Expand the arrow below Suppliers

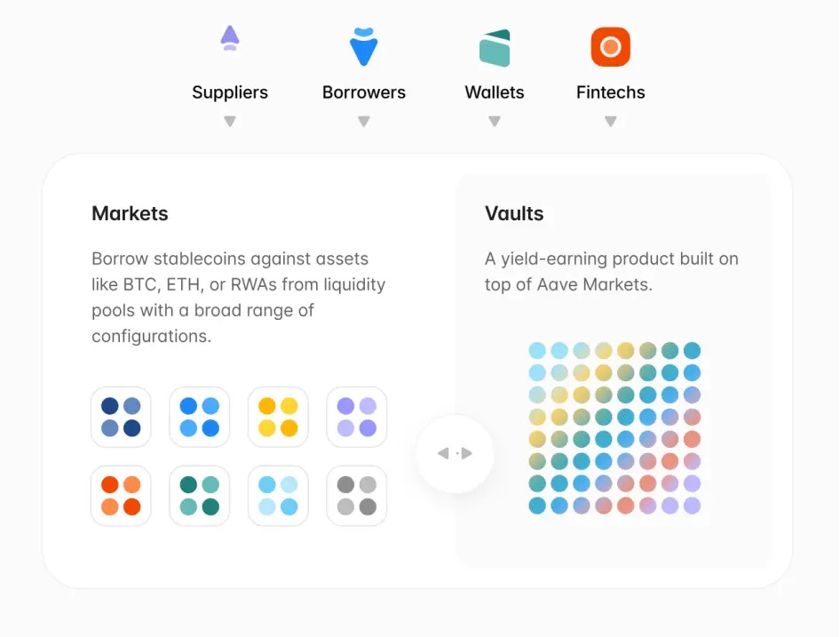click(x=230, y=121)
